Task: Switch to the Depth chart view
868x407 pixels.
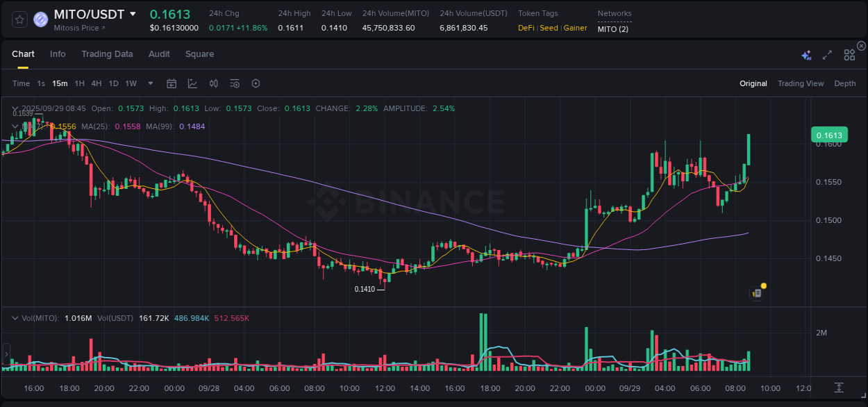Action: (845, 83)
